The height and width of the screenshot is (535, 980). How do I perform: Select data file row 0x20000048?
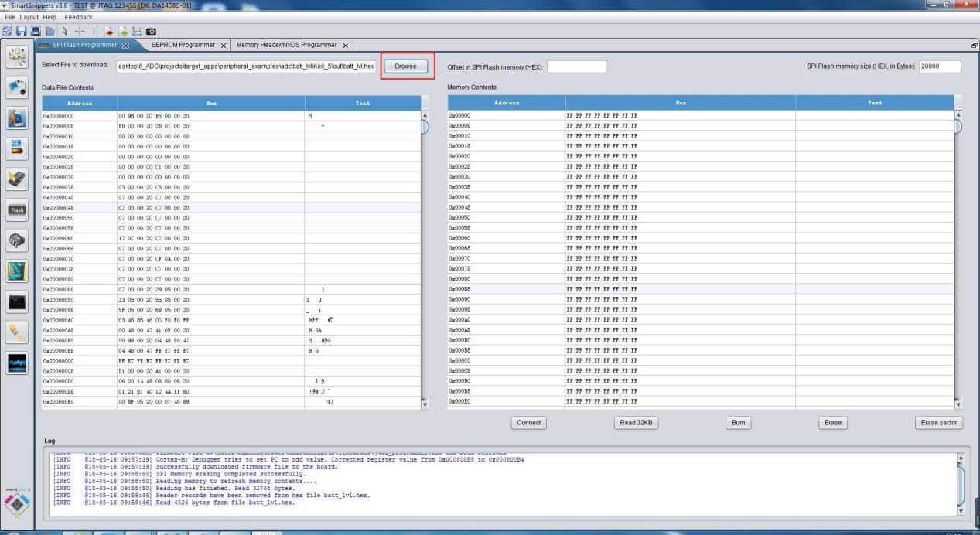coord(230,207)
